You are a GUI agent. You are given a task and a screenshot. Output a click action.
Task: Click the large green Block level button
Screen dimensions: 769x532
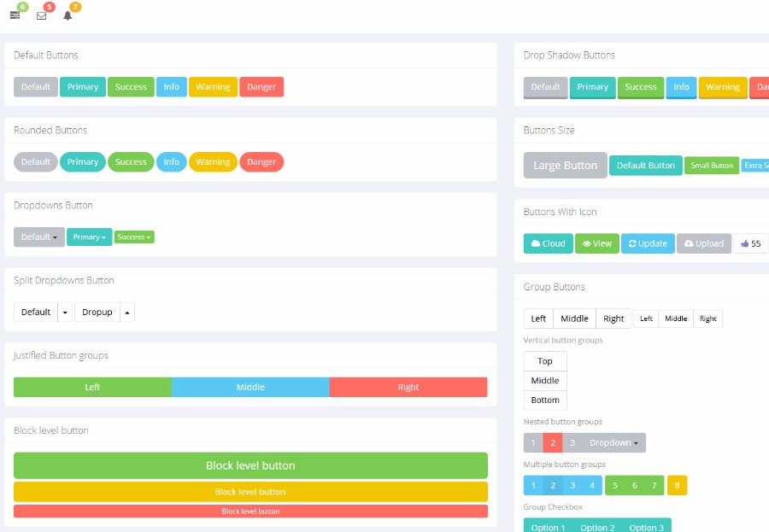pos(250,465)
